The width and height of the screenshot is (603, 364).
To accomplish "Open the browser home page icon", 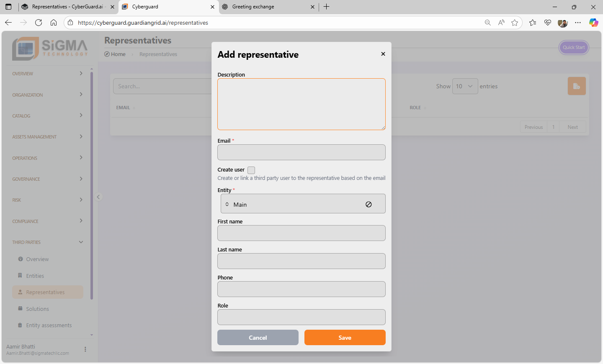I will (x=54, y=23).
